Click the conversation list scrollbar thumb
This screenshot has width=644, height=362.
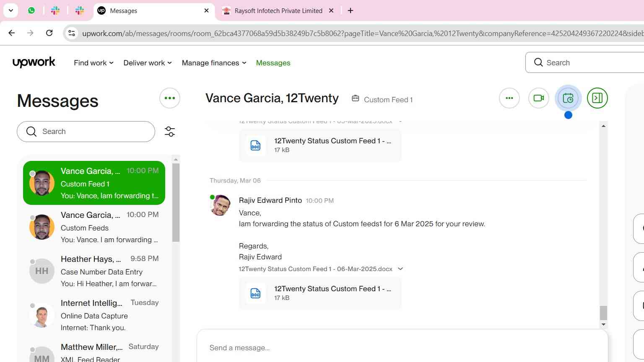176,202
